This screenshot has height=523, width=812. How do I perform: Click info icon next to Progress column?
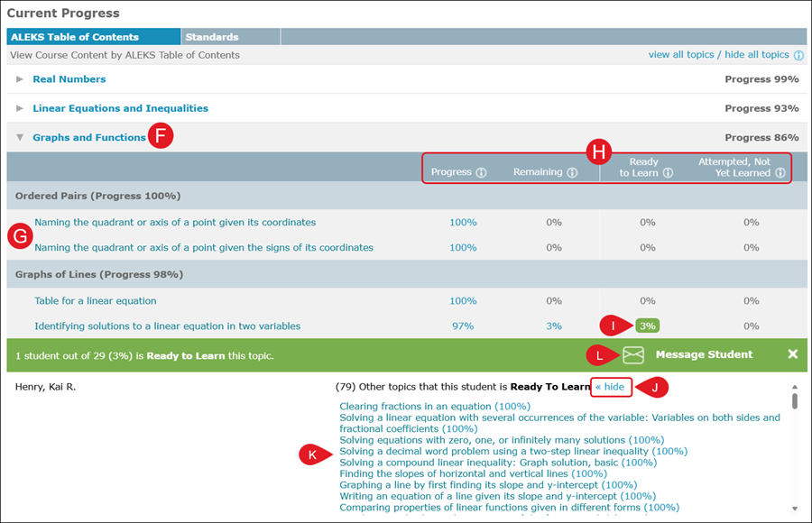pyautogui.click(x=482, y=173)
